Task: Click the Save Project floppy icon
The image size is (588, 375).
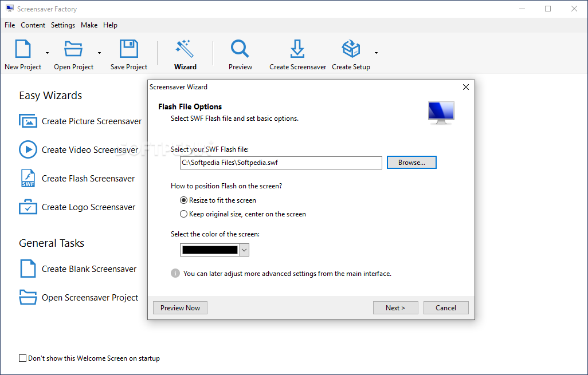Action: pyautogui.click(x=128, y=49)
